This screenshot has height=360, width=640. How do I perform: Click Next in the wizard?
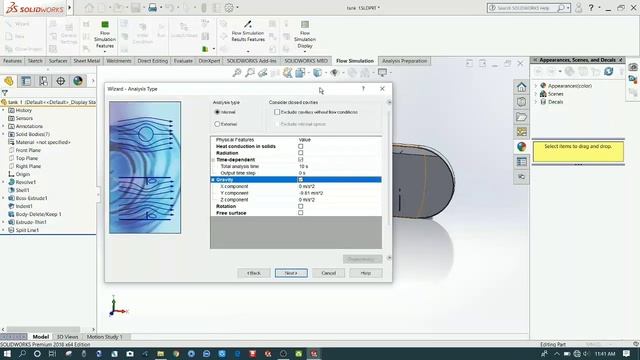(x=291, y=273)
